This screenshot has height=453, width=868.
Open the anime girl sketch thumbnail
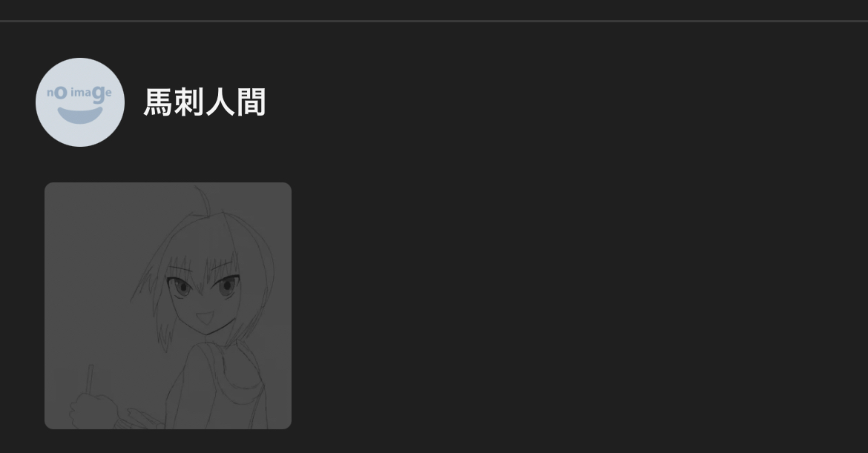pos(168,305)
